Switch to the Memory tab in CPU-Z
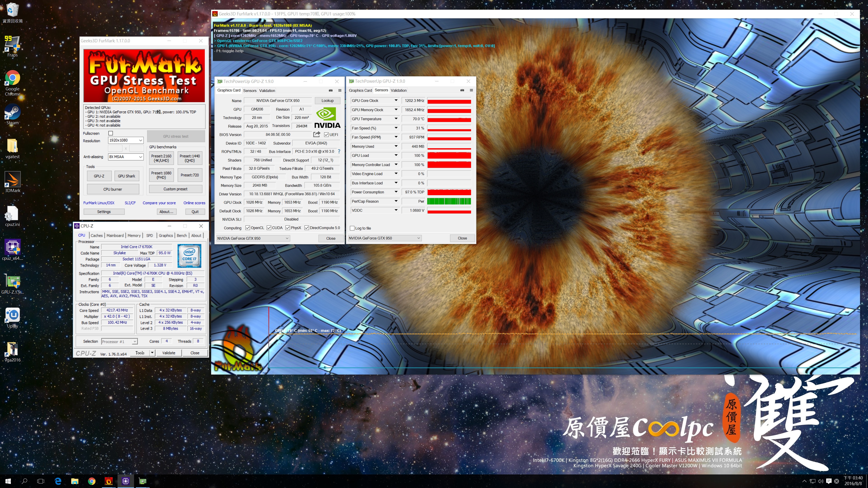868x488 pixels. 134,235
